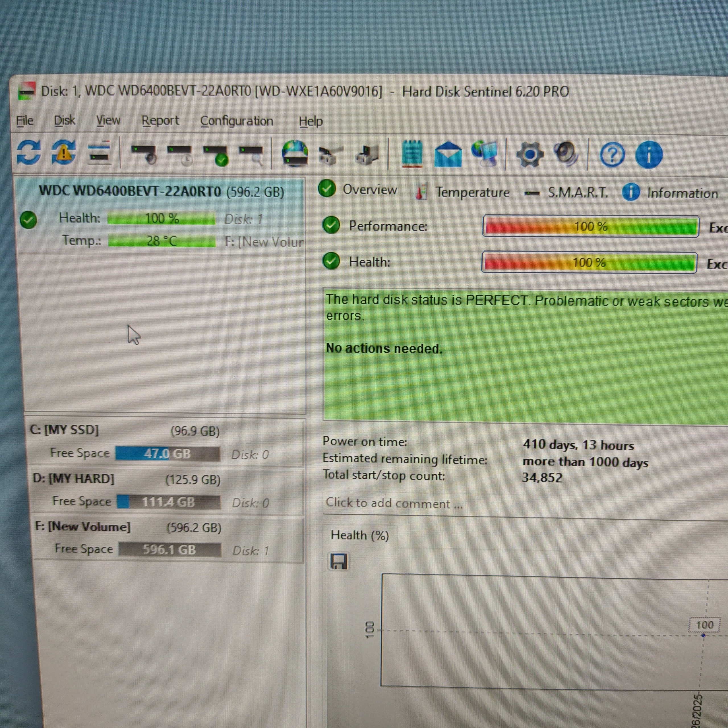Image resolution: width=728 pixels, height=728 pixels.
Task: Click the question mark help icon
Action: [x=612, y=155]
